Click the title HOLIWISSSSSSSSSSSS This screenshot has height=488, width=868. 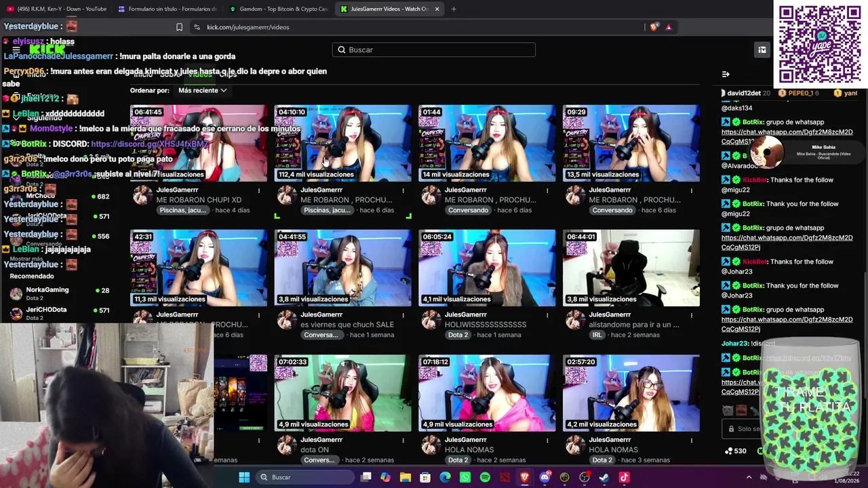(486, 325)
